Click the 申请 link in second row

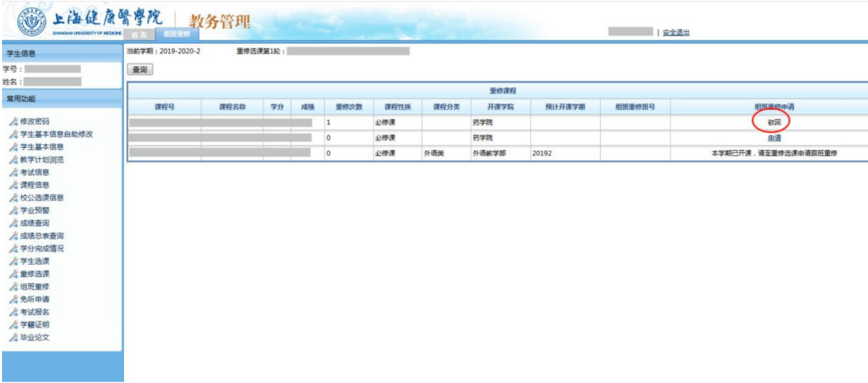pyautogui.click(x=773, y=138)
